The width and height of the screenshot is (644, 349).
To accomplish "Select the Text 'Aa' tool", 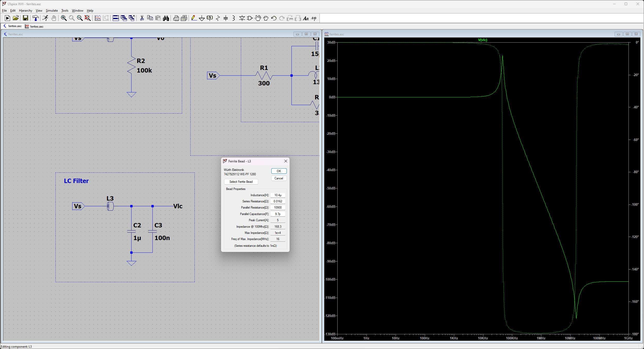I will coord(306,18).
